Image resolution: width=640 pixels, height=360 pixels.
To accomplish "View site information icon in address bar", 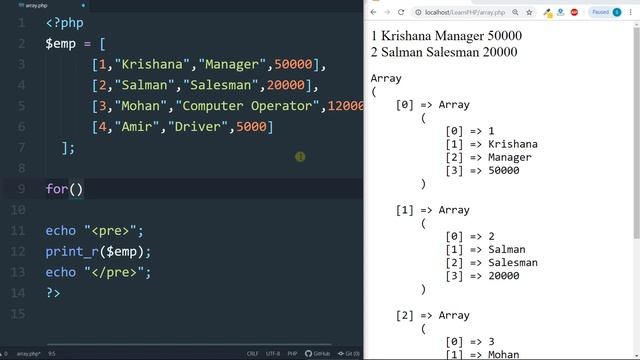I will (x=418, y=12).
